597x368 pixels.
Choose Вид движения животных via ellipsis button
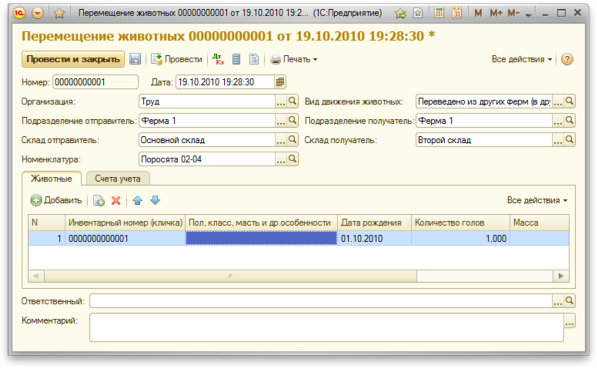tap(558, 102)
